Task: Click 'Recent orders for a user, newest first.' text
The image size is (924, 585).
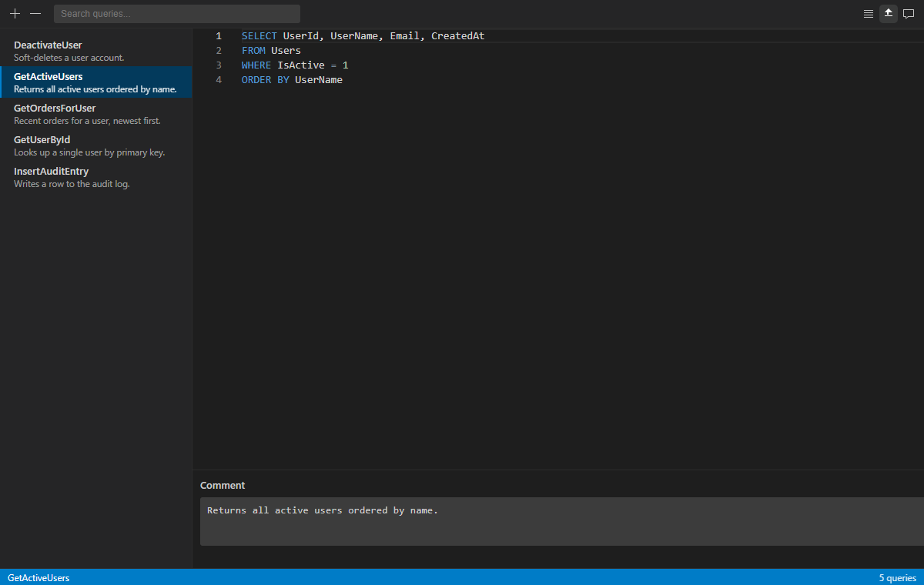Action: pos(87,121)
